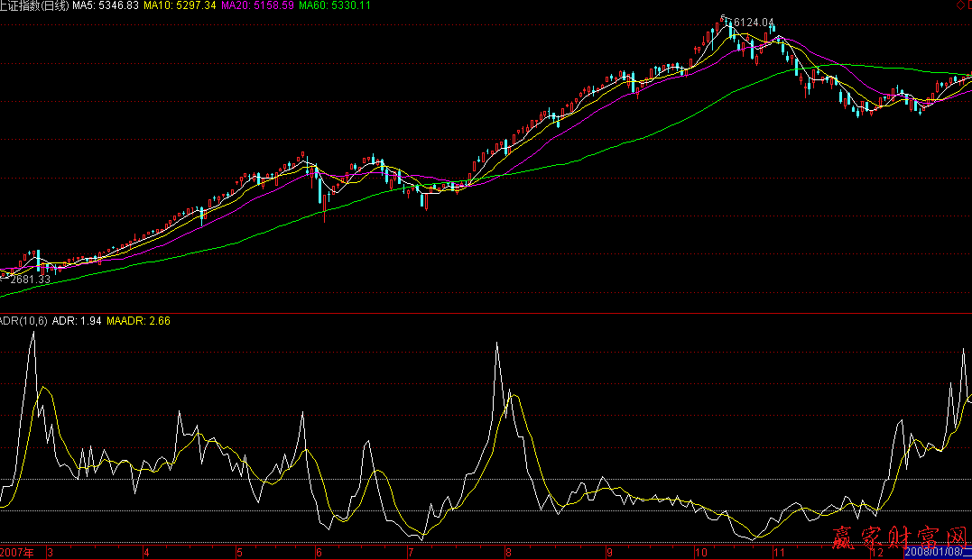Jump to month 3 on the date axis
The image size is (972, 560).
[x=51, y=552]
